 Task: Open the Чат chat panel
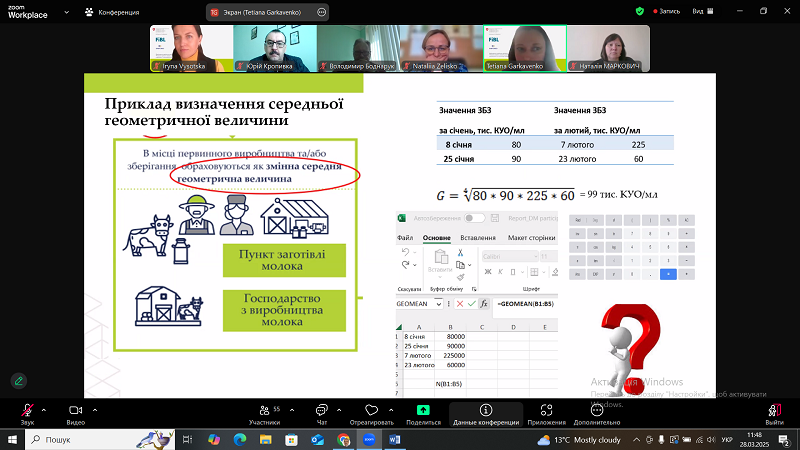321,414
